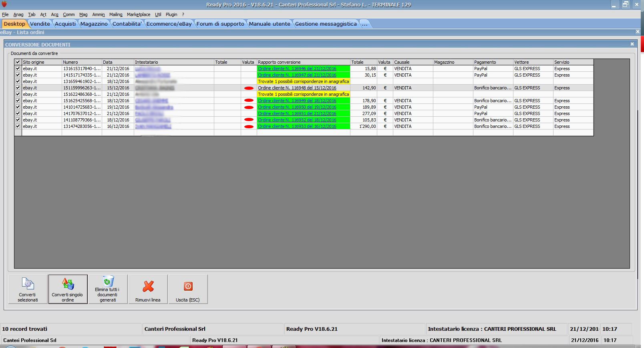Screen dimensions: 644x348
Task: Go to the Contabilita' tab
Action: coord(127,24)
